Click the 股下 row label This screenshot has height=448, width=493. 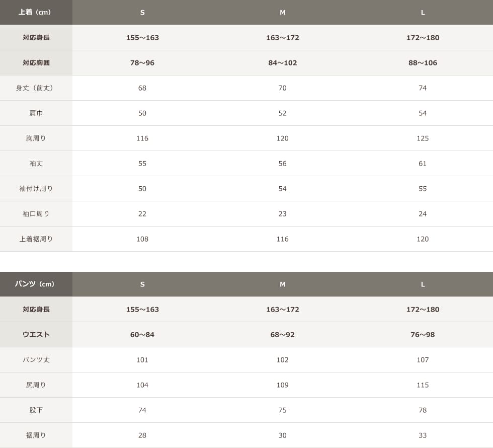[36, 410]
